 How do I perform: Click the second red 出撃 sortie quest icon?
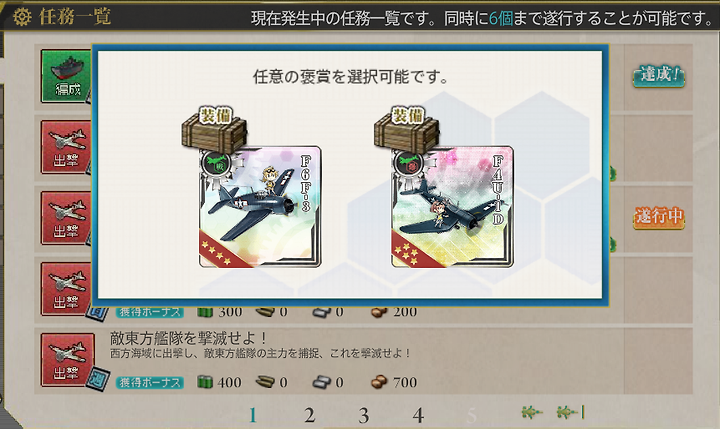(67, 218)
